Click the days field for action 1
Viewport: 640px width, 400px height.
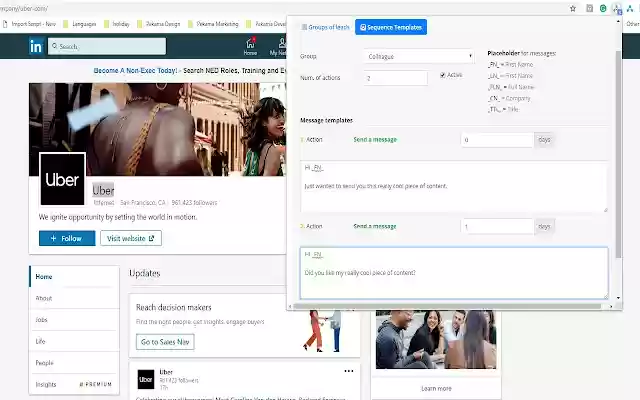497,140
